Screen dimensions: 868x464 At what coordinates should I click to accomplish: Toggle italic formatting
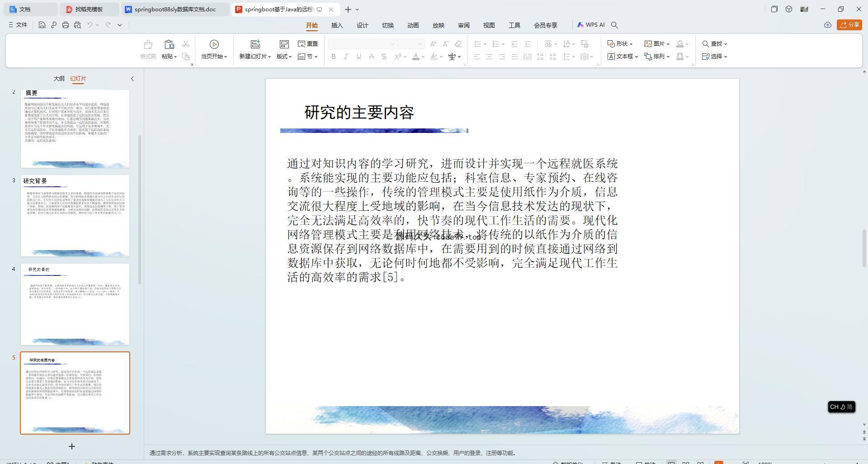point(346,57)
